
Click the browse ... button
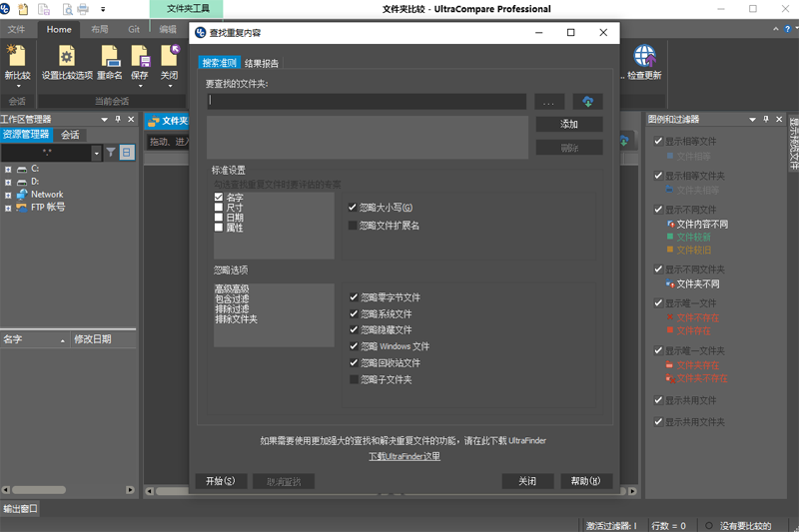(548, 101)
